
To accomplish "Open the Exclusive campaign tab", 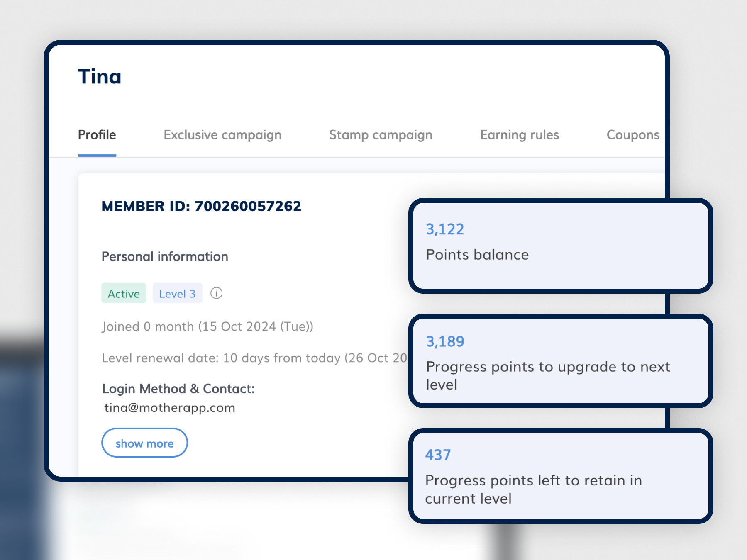I will (x=222, y=135).
